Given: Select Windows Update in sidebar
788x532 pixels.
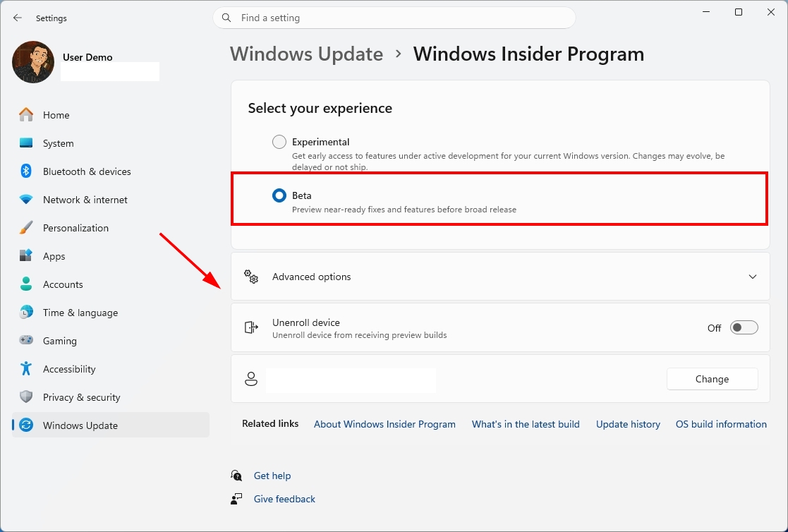Looking at the screenshot, I should [x=111, y=425].
